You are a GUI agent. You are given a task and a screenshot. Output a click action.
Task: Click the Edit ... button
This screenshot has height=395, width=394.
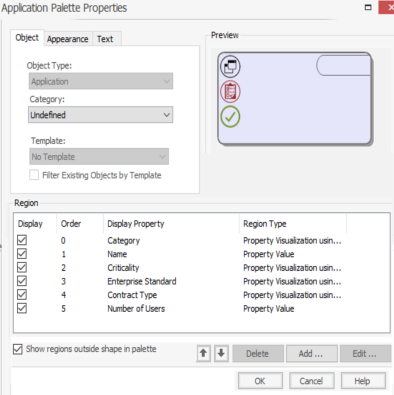click(365, 353)
